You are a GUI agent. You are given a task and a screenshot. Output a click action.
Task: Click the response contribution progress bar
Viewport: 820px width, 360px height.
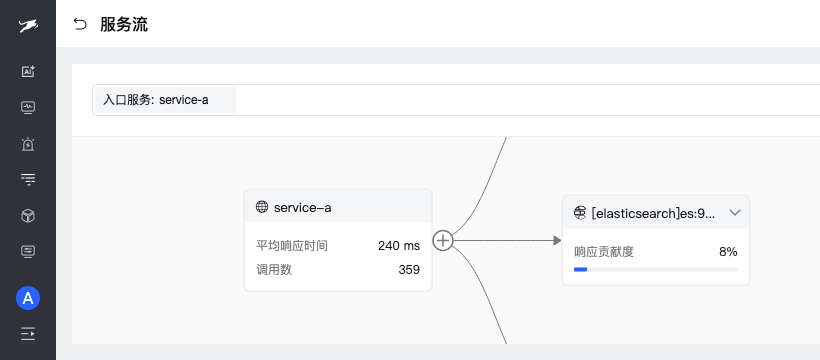656,269
